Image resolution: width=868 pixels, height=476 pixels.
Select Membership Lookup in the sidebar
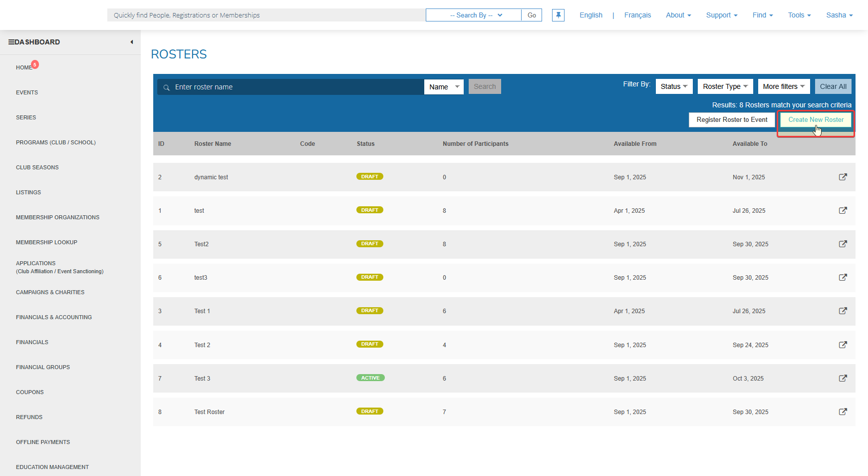pos(46,242)
